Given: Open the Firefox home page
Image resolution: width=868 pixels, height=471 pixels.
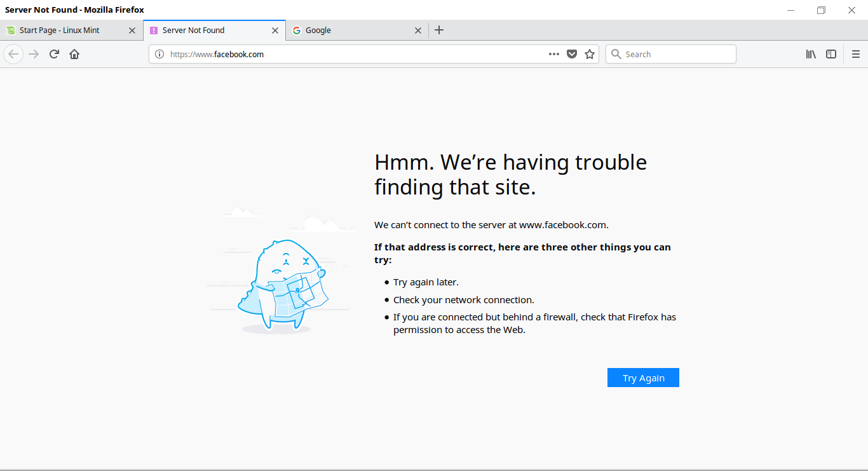Looking at the screenshot, I should click(74, 54).
